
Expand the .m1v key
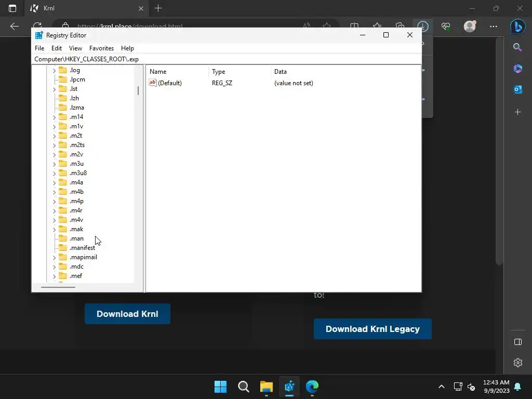54,127
